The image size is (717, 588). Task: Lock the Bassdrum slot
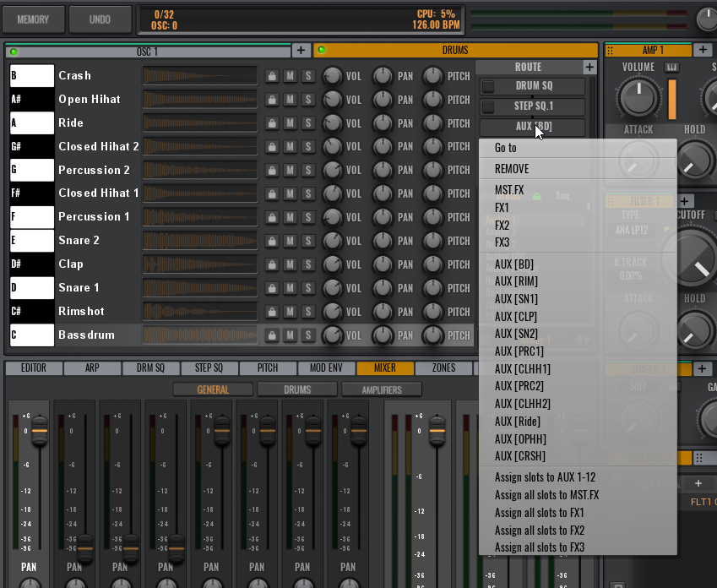[272, 335]
